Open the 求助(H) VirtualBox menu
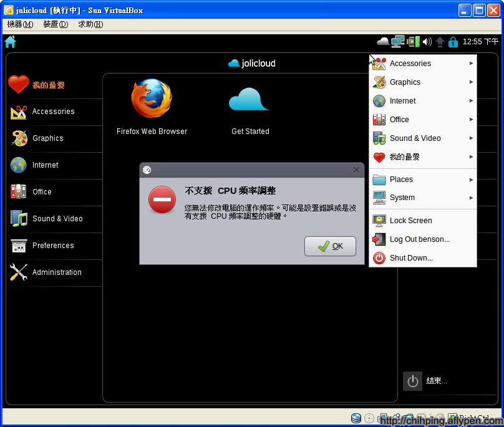This screenshot has height=427, width=504. click(90, 24)
